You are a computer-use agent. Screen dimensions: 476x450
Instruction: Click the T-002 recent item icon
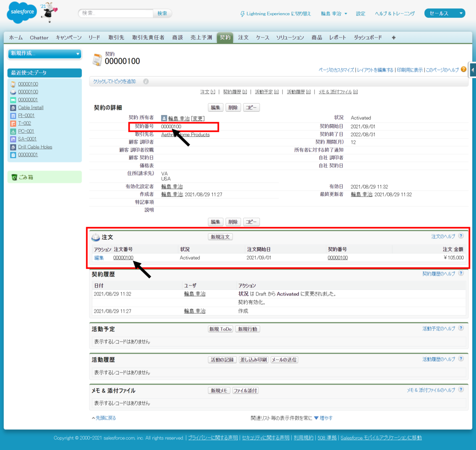(x=13, y=123)
